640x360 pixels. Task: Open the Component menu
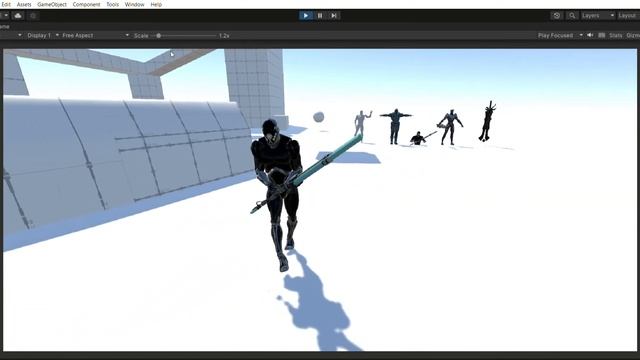click(x=87, y=4)
